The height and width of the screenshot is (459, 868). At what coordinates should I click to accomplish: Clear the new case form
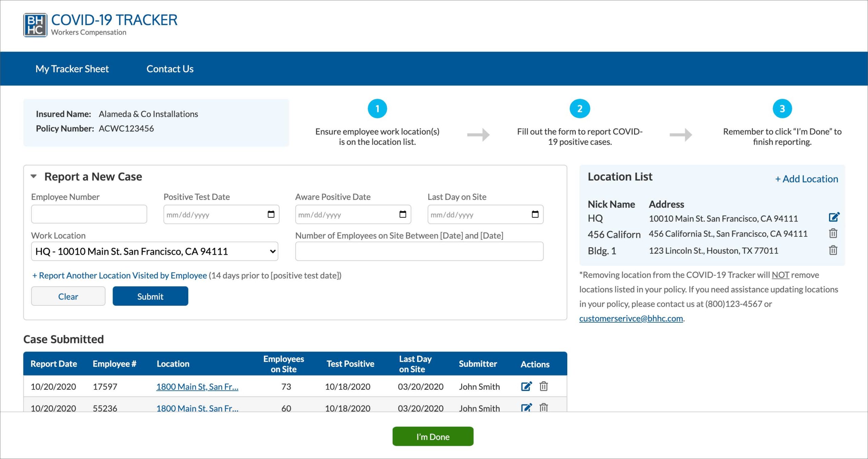tap(68, 296)
